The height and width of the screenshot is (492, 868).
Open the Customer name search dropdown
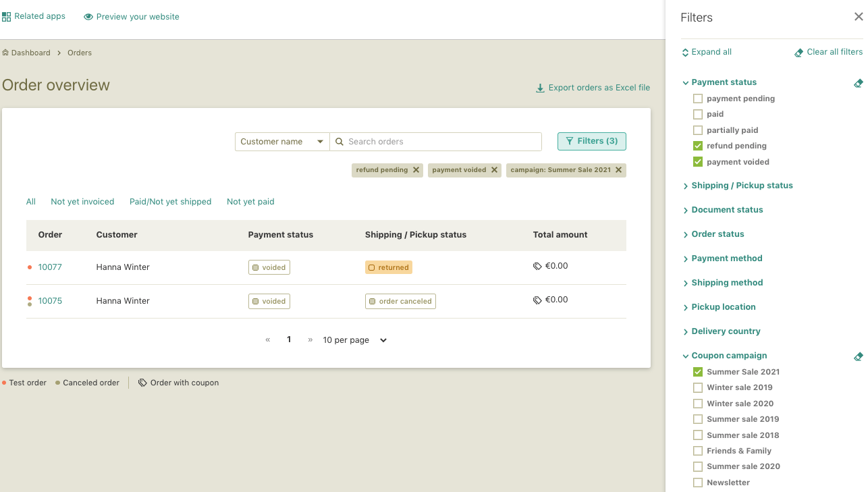tap(282, 142)
